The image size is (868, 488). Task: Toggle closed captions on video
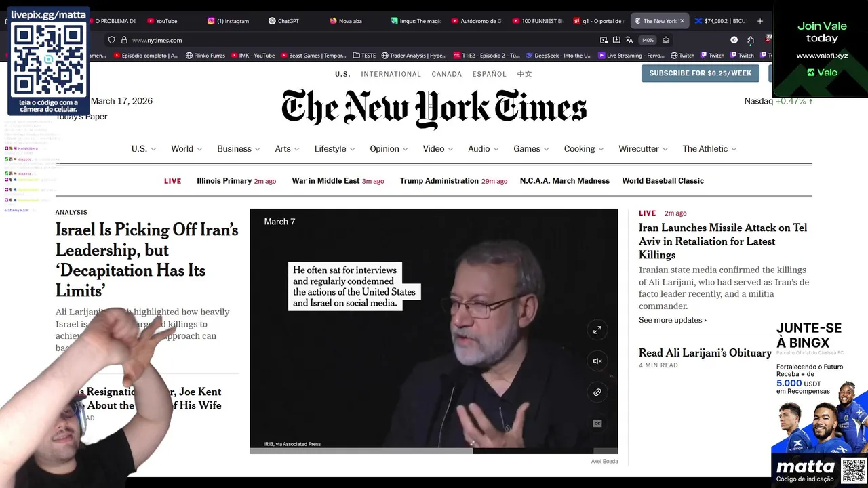point(597,424)
